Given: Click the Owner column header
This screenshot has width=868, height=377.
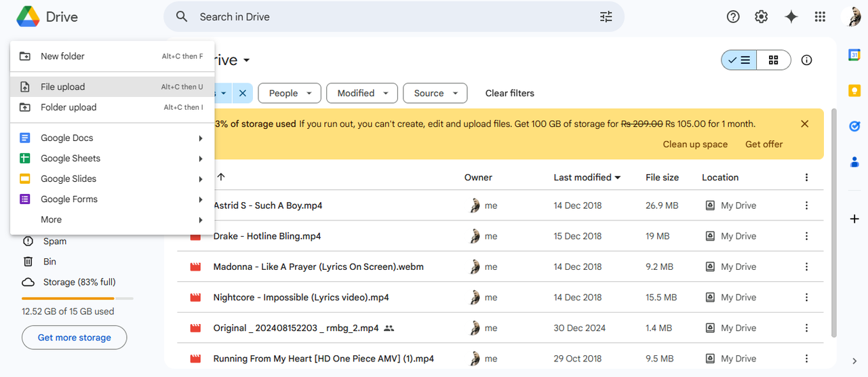Looking at the screenshot, I should (478, 178).
